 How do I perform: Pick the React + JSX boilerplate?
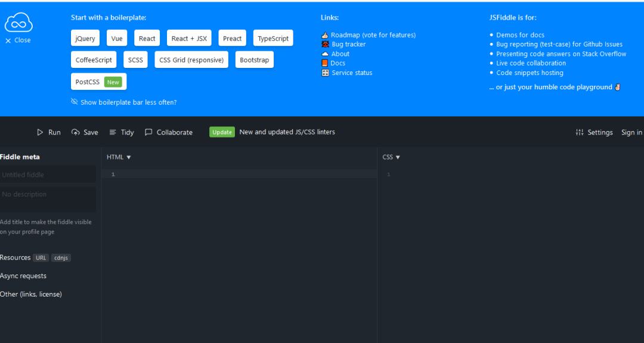[x=189, y=38]
